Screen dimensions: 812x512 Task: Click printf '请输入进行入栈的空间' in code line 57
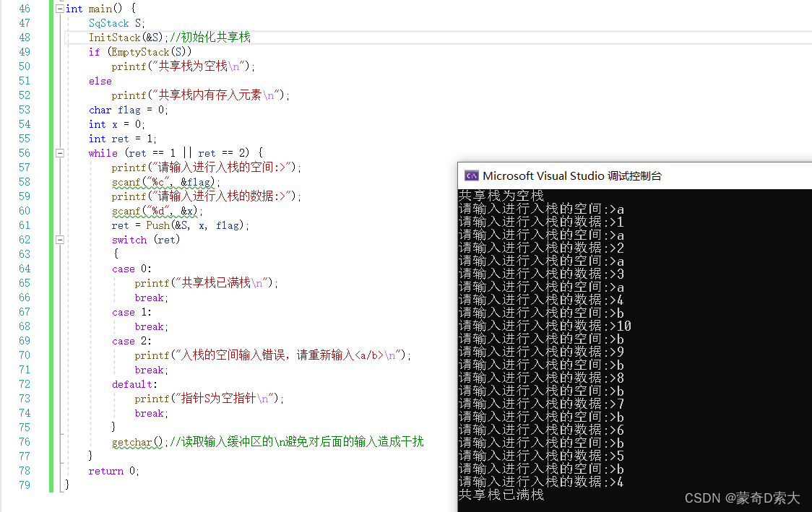206,168
